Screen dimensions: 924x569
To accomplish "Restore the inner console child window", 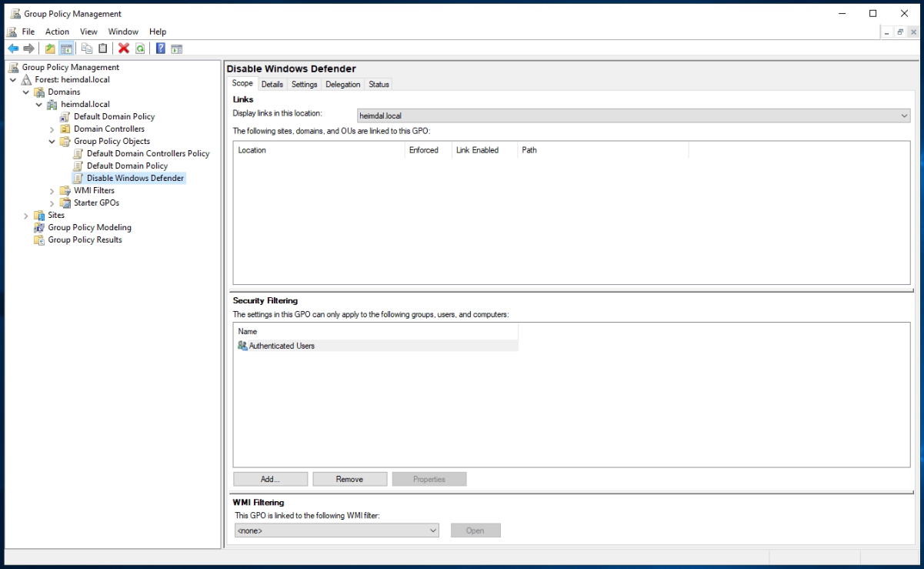I will pyautogui.click(x=900, y=32).
